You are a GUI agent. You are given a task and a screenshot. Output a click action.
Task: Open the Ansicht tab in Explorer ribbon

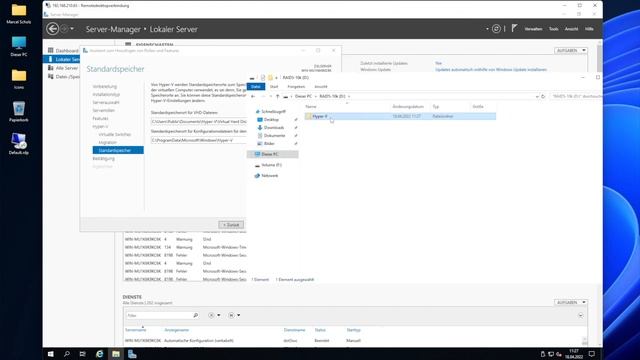[321, 87]
